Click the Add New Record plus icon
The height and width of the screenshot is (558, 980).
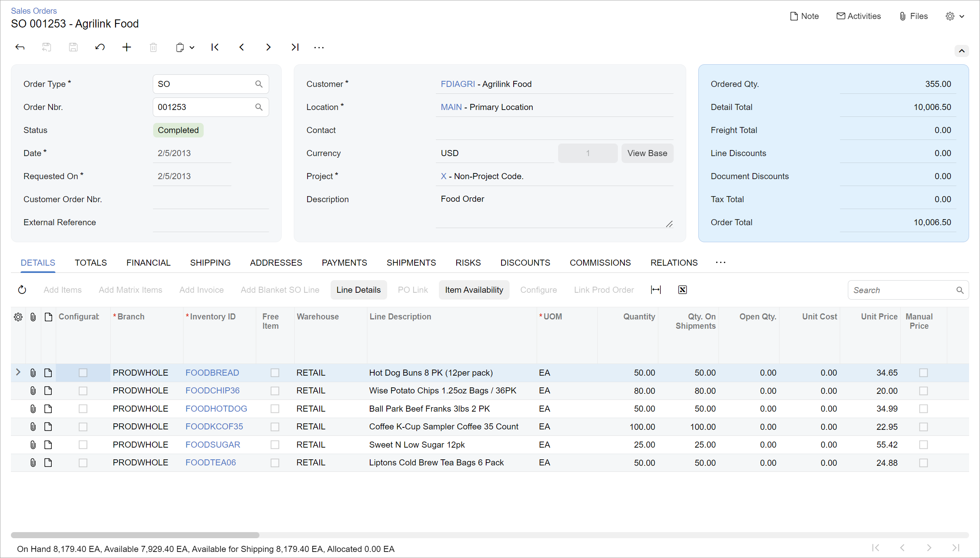(126, 47)
